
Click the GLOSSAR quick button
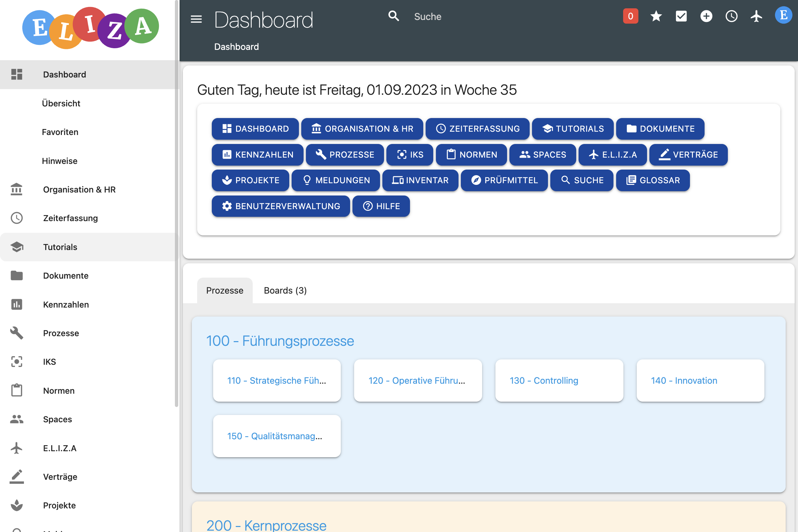coord(653,181)
